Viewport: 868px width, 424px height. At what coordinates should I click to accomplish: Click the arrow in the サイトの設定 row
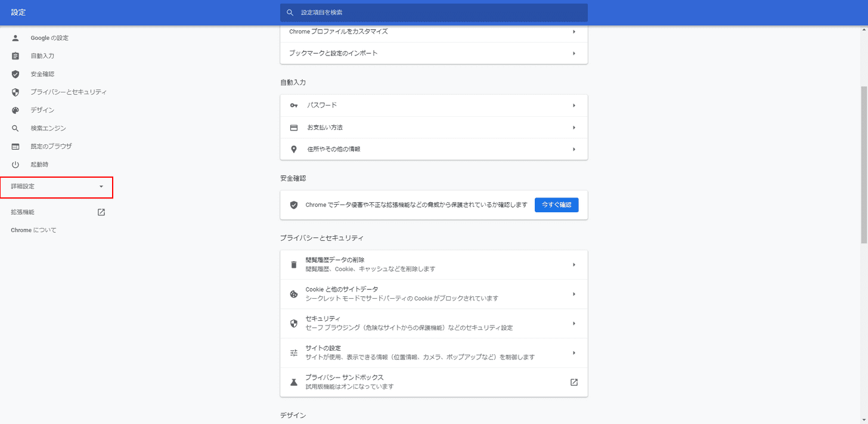(x=574, y=353)
